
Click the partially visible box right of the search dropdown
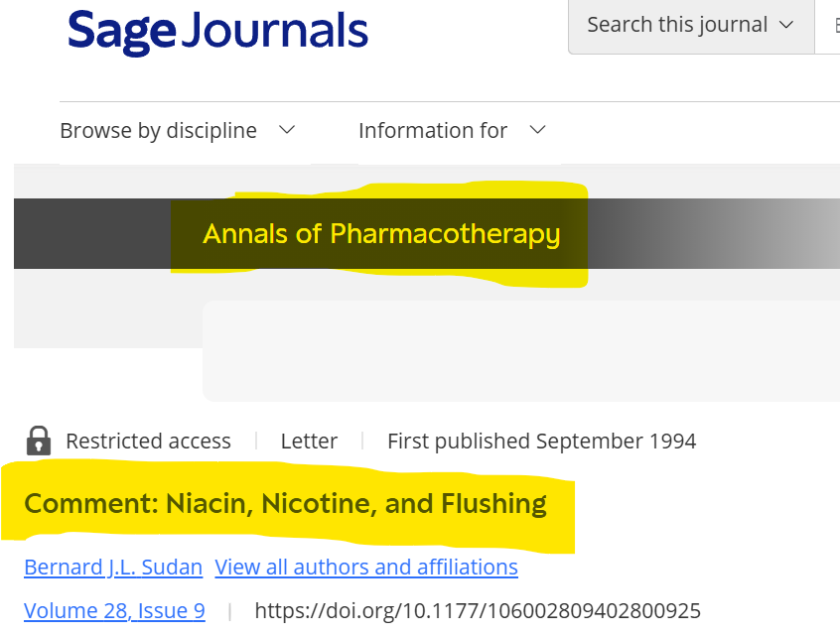[x=828, y=25]
